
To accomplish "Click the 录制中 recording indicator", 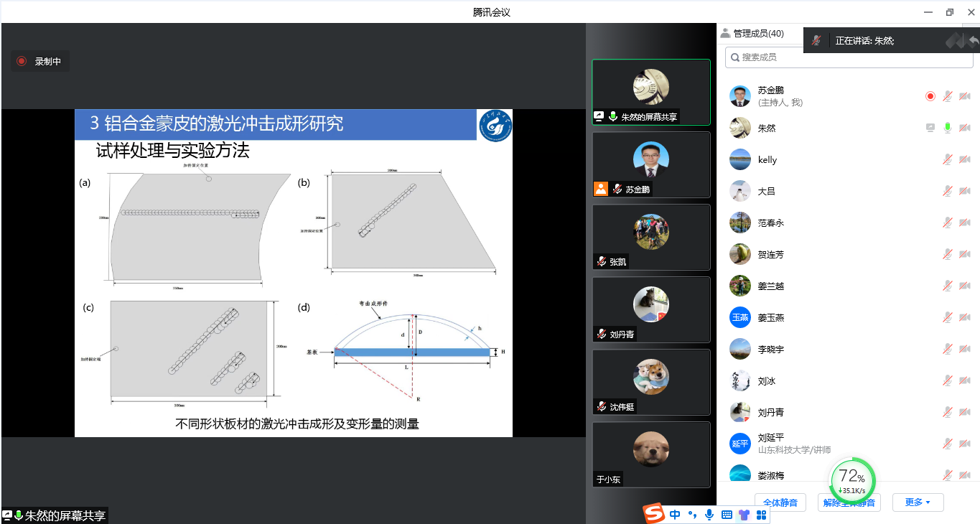I will 40,62.
